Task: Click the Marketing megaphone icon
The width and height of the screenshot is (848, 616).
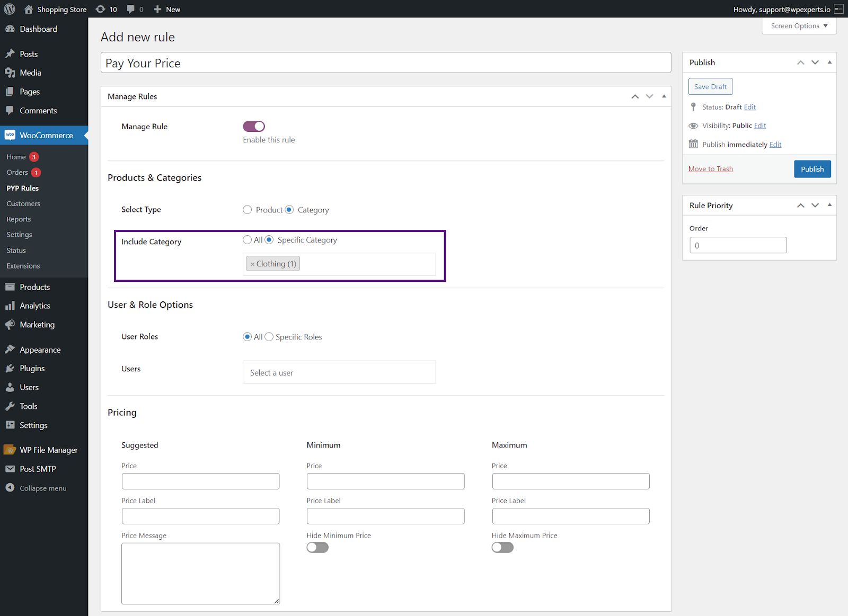Action: click(10, 325)
